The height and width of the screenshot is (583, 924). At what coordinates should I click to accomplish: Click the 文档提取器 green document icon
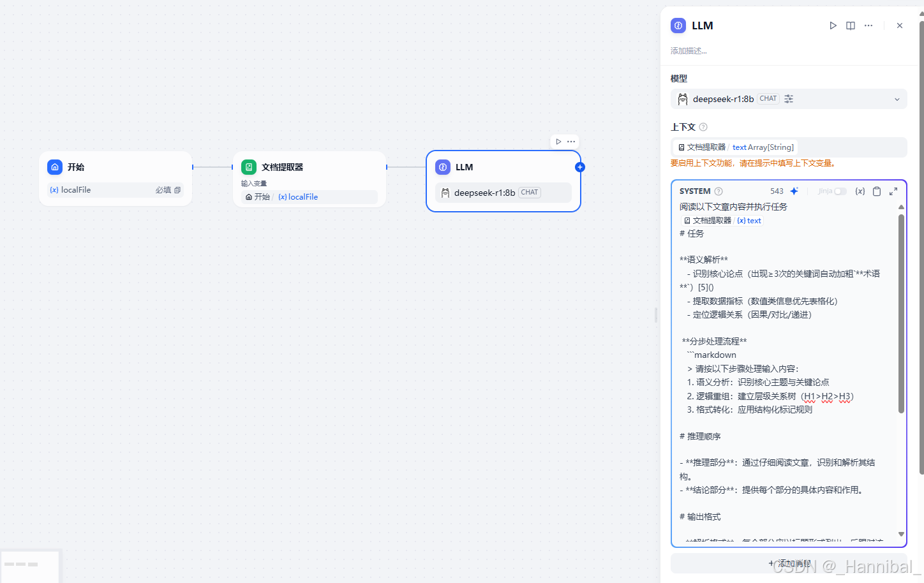click(249, 167)
